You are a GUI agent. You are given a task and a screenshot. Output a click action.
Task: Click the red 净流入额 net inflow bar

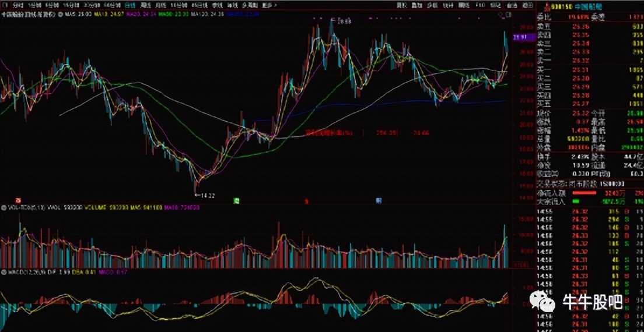[584, 193]
